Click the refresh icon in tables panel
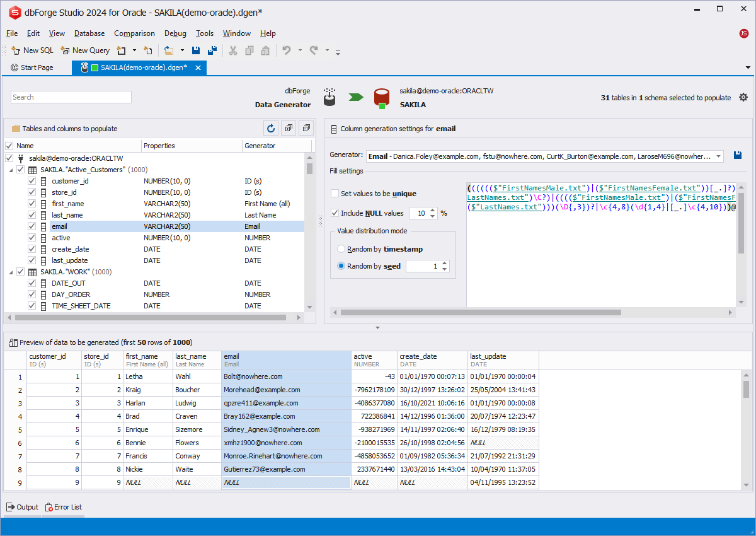The image size is (756, 536). click(271, 129)
